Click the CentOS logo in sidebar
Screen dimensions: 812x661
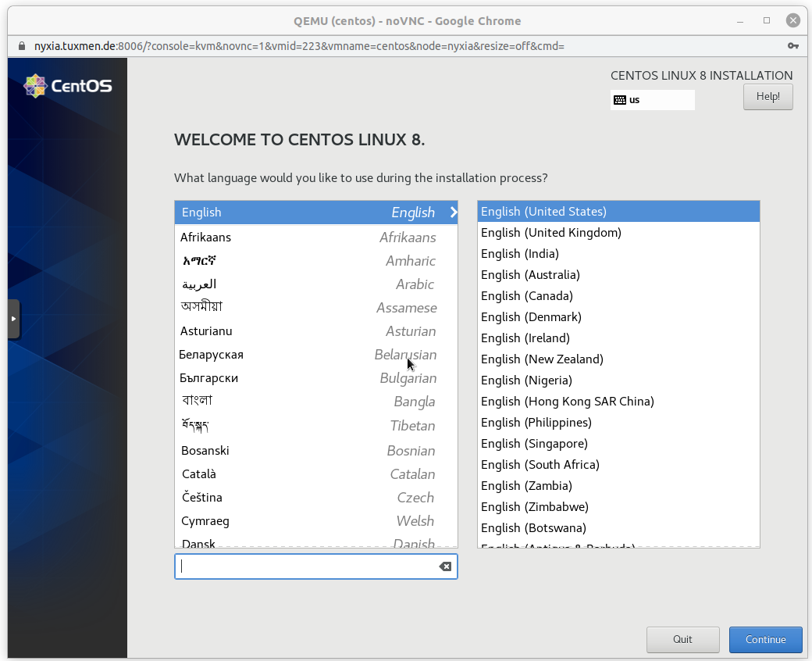pyautogui.click(x=68, y=85)
